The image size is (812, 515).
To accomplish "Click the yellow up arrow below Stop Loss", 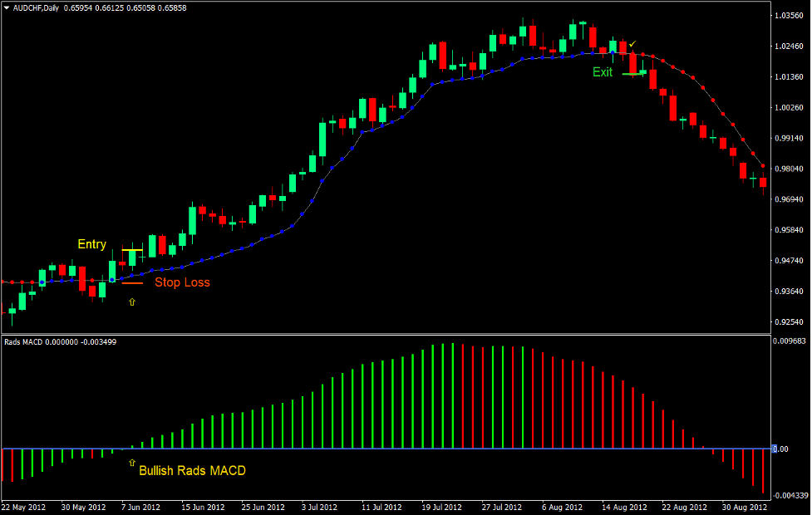I will click(x=132, y=302).
